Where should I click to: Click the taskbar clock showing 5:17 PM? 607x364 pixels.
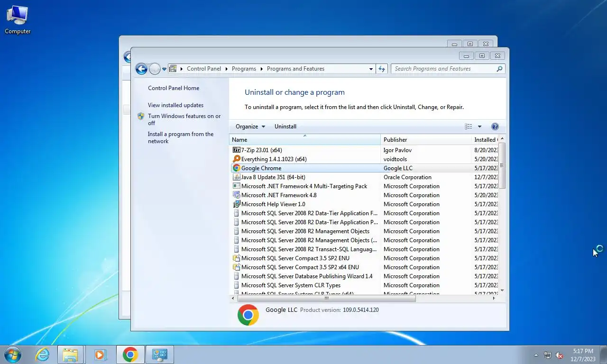pos(583,355)
